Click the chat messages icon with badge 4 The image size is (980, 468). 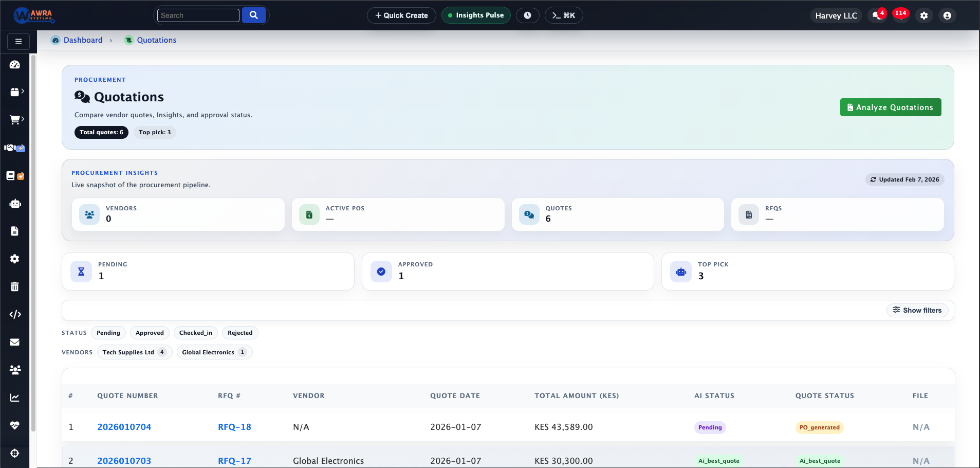pyautogui.click(x=877, y=15)
